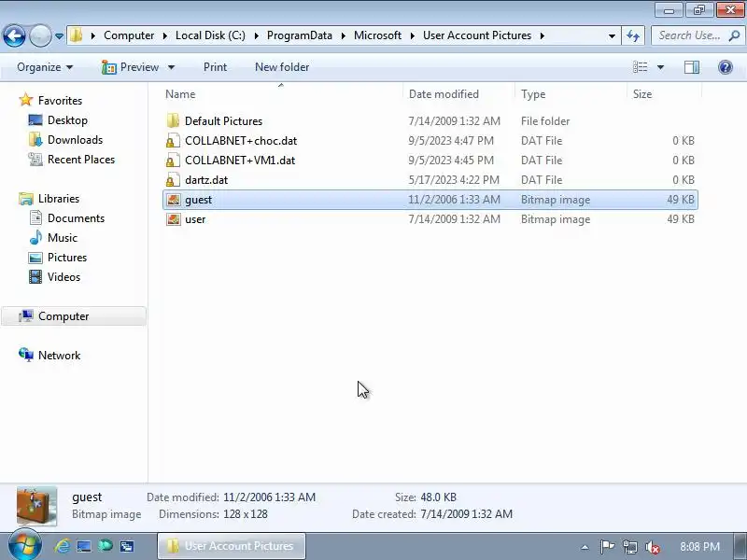The width and height of the screenshot is (747, 560).
Task: Open the view options dropdown arrow
Action: [660, 67]
